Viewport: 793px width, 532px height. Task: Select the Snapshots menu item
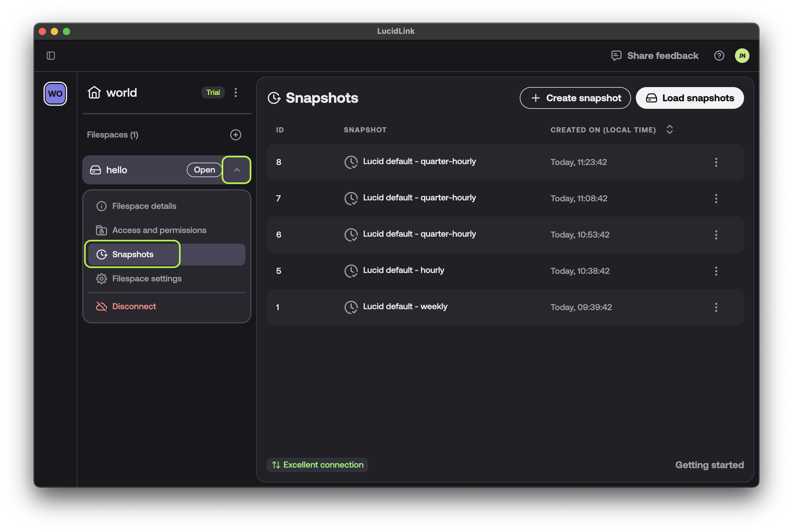[x=166, y=255]
